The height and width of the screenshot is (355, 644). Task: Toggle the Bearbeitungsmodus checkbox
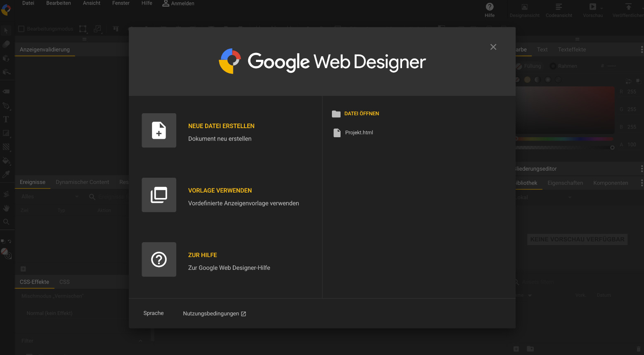tap(21, 29)
